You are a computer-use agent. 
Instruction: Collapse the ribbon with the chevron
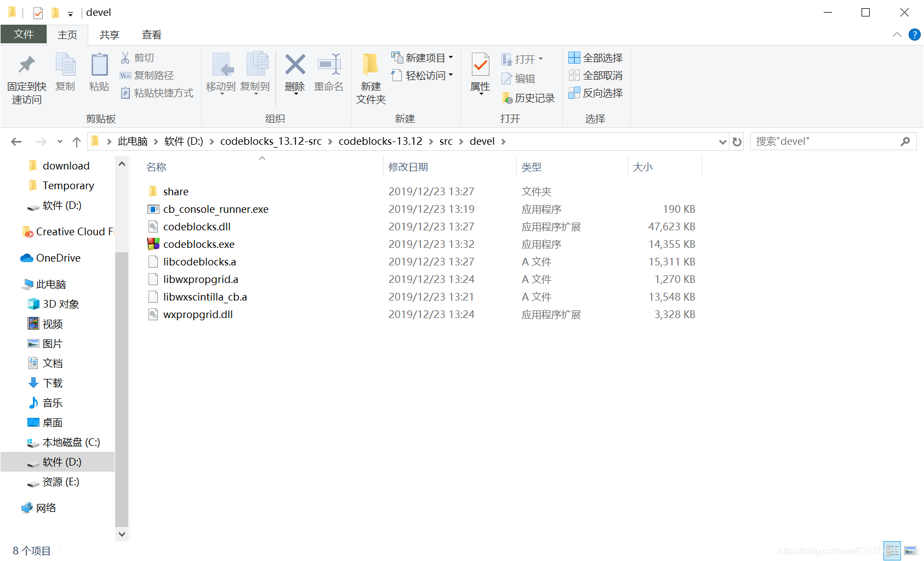(897, 35)
